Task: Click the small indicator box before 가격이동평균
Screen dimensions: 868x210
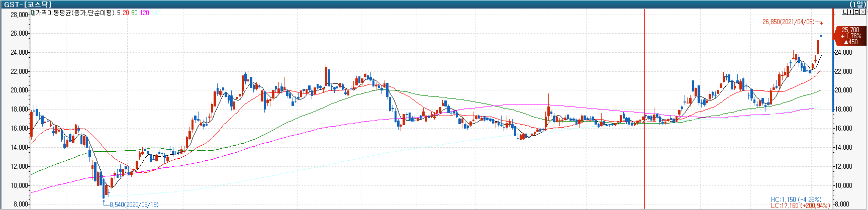Action: 32,13
